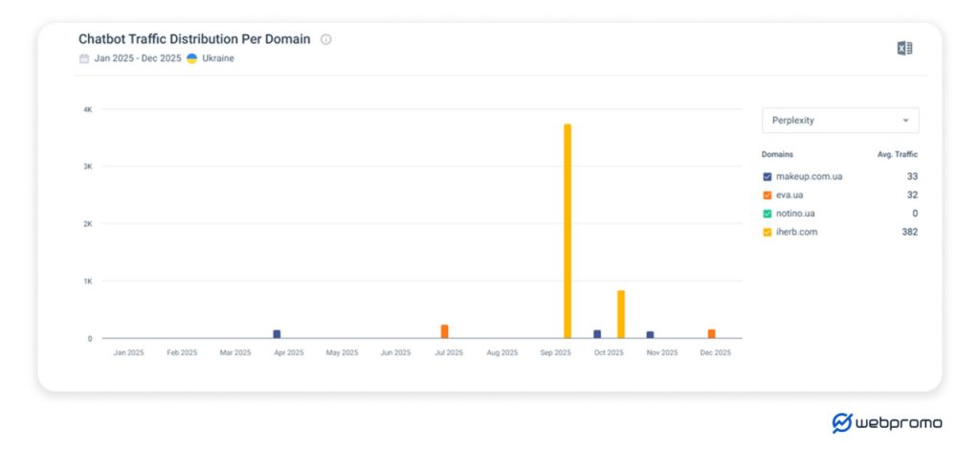Click the Avg. Traffic column header

coord(898,154)
